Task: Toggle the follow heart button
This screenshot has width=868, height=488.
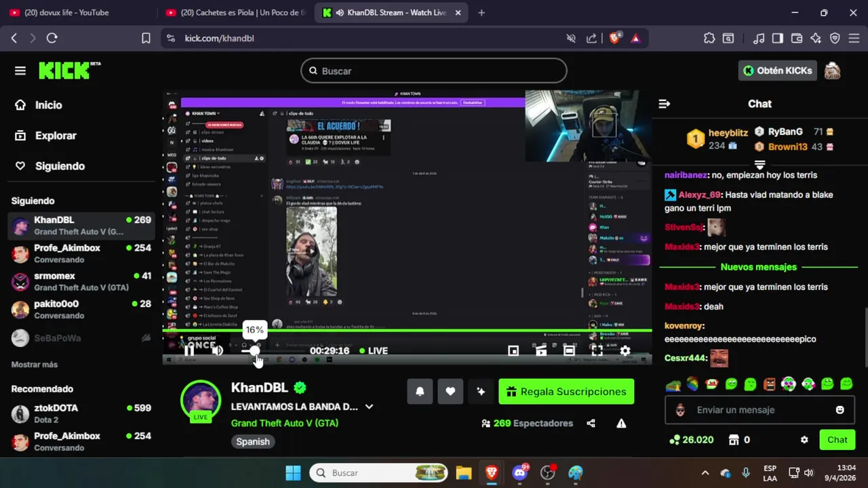Action: pos(450,392)
